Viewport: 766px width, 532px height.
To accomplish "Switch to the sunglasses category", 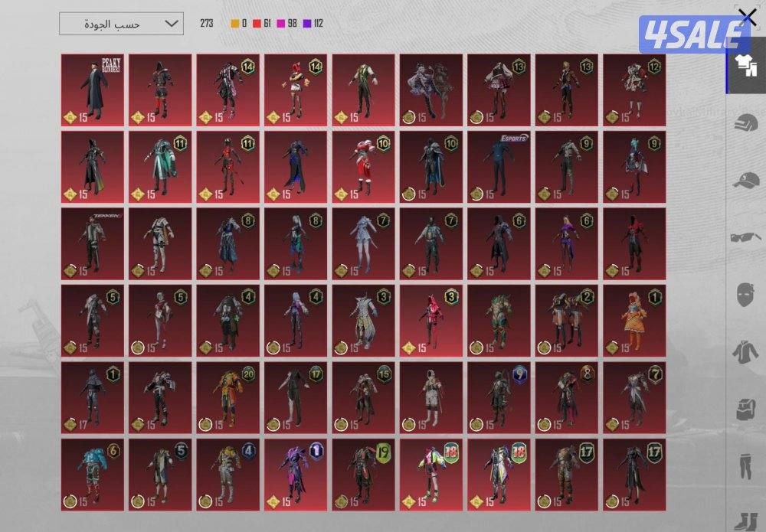I will [x=745, y=237].
